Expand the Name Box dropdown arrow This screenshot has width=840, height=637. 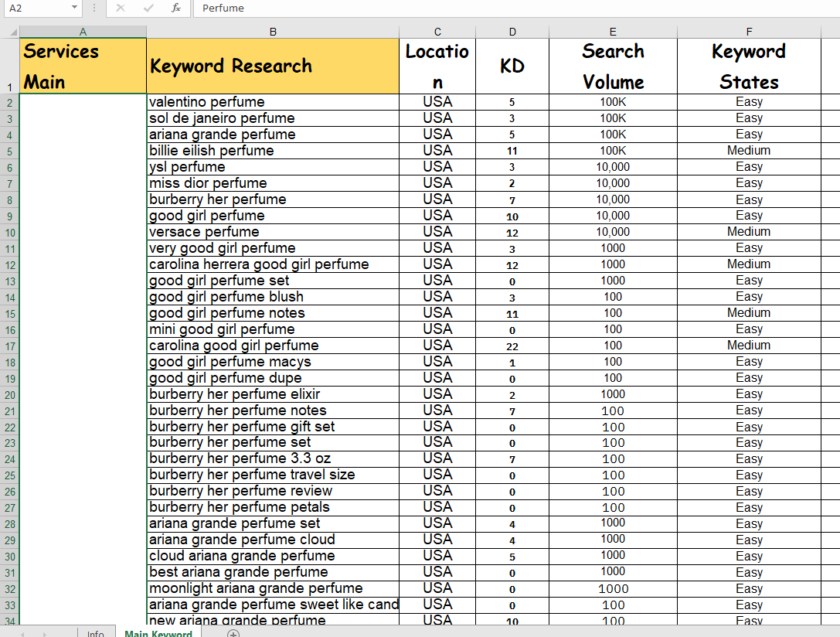pyautogui.click(x=74, y=8)
